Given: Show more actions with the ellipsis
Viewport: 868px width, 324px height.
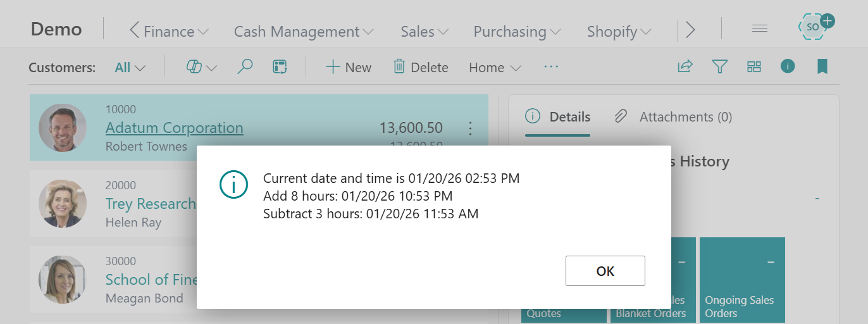Looking at the screenshot, I should pos(551,66).
